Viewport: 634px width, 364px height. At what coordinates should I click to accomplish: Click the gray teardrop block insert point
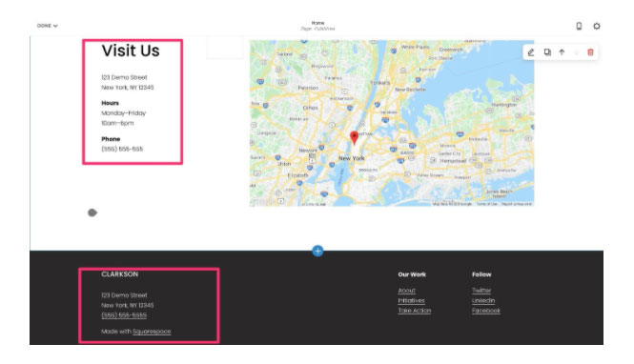click(x=92, y=212)
